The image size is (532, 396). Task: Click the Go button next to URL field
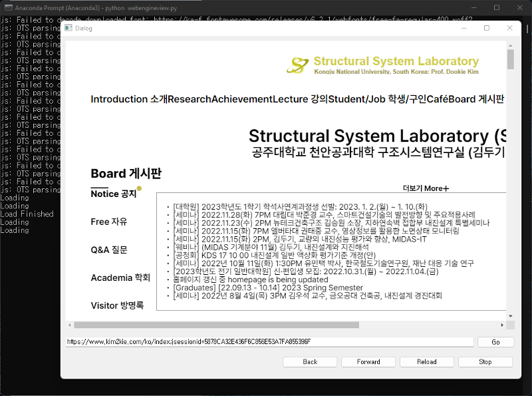pos(495,342)
